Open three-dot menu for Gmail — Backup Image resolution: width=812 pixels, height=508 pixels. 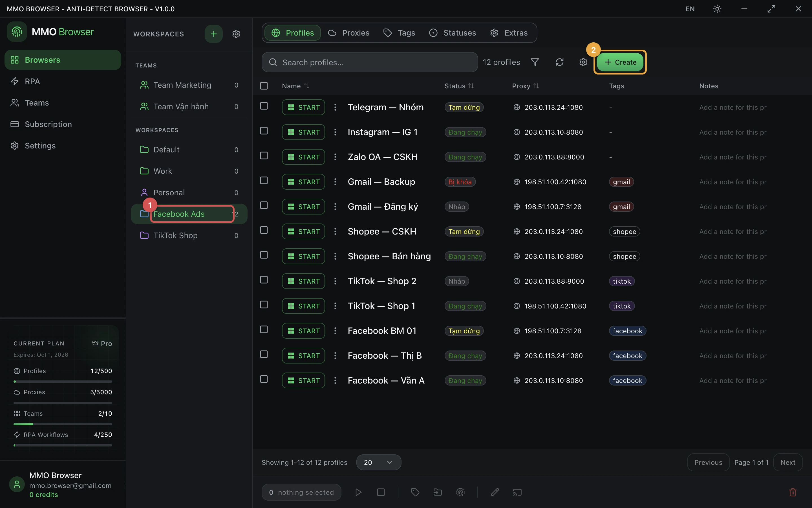point(335,182)
